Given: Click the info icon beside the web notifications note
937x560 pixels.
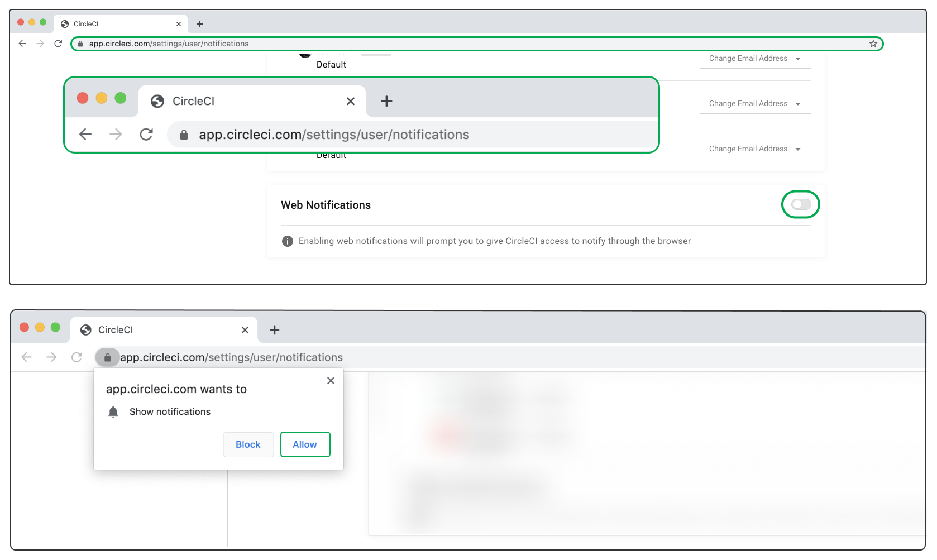Looking at the screenshot, I should click(288, 241).
